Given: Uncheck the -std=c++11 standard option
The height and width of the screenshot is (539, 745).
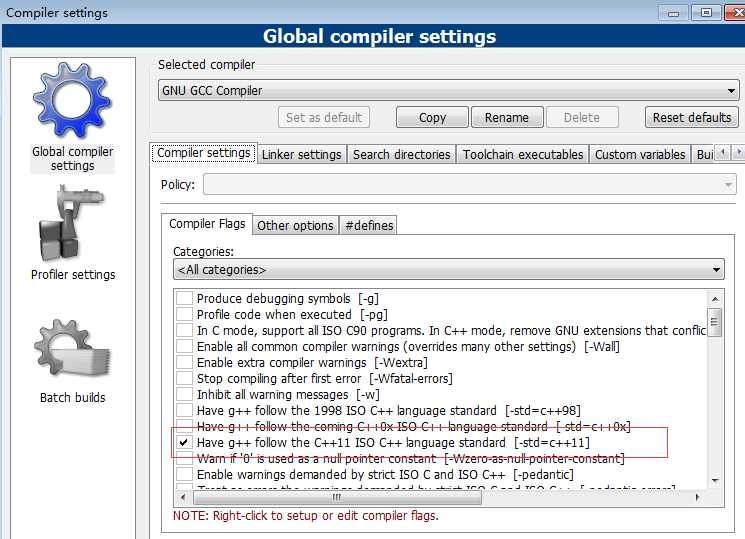Looking at the screenshot, I should 184,443.
